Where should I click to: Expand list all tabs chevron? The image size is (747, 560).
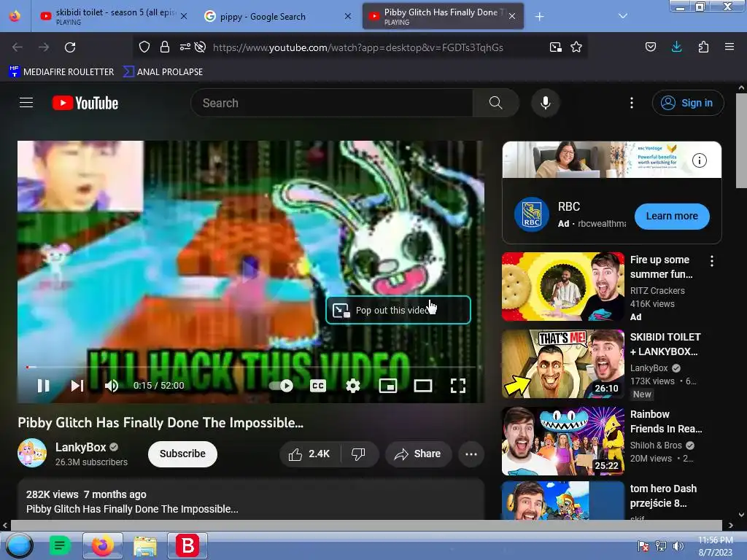[x=623, y=16]
